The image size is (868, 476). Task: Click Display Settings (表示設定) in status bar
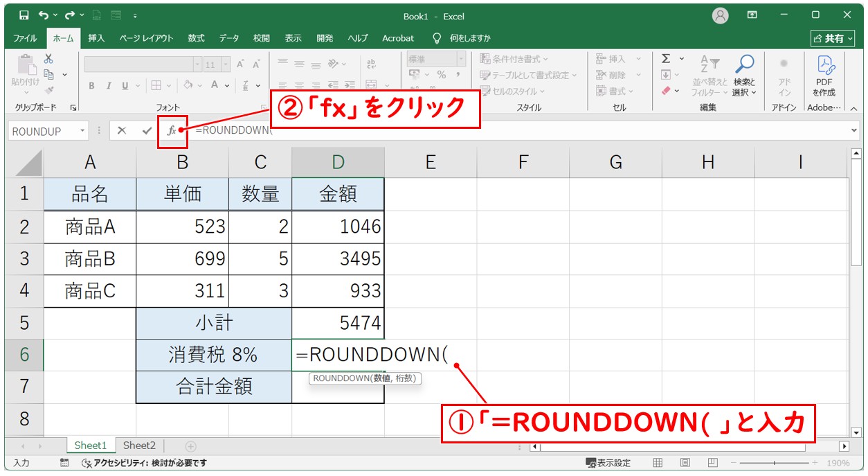[x=608, y=463]
